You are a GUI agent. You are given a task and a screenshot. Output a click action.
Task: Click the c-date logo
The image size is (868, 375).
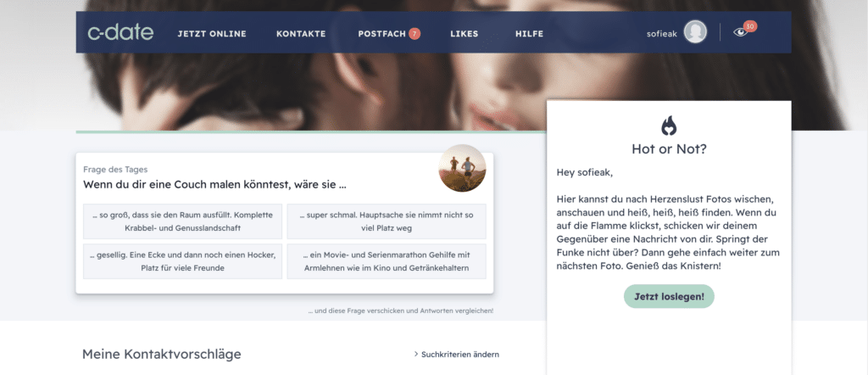[120, 33]
